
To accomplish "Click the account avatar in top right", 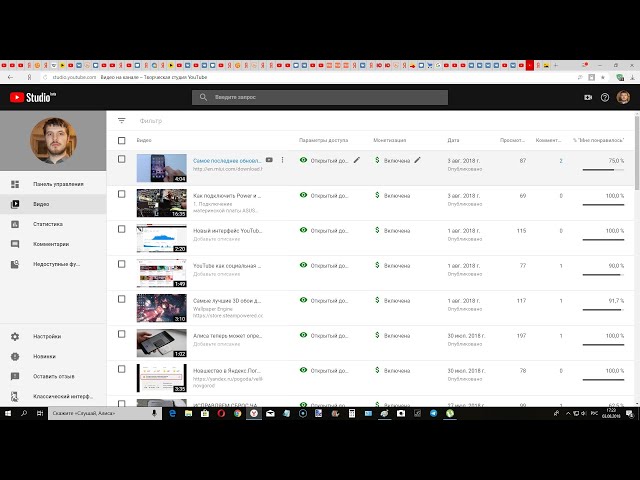I will 623,97.
